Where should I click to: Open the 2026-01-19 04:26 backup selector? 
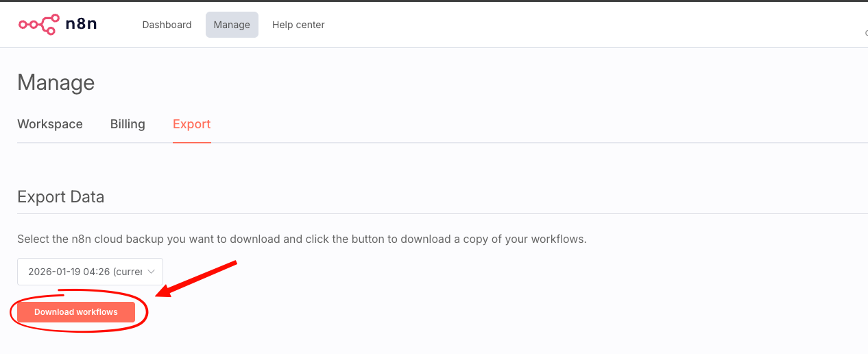[x=84, y=272]
